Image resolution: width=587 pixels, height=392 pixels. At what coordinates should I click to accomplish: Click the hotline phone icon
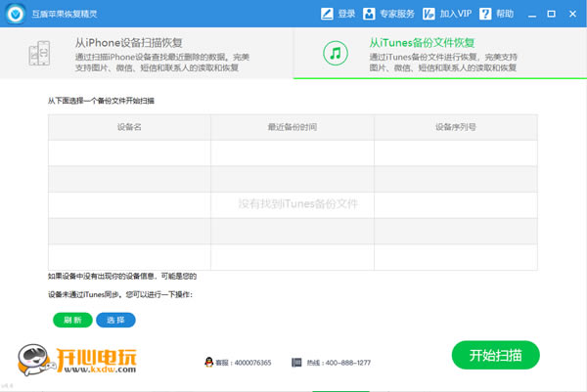[x=296, y=362]
